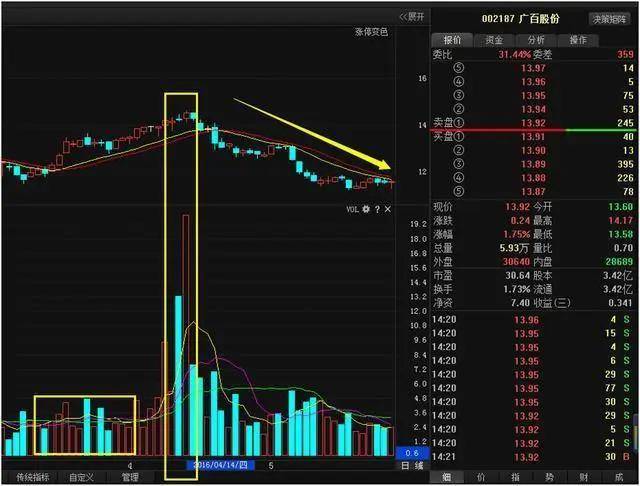Open the VOL indicator settings gear
This screenshot has height=486, width=640.
point(366,209)
